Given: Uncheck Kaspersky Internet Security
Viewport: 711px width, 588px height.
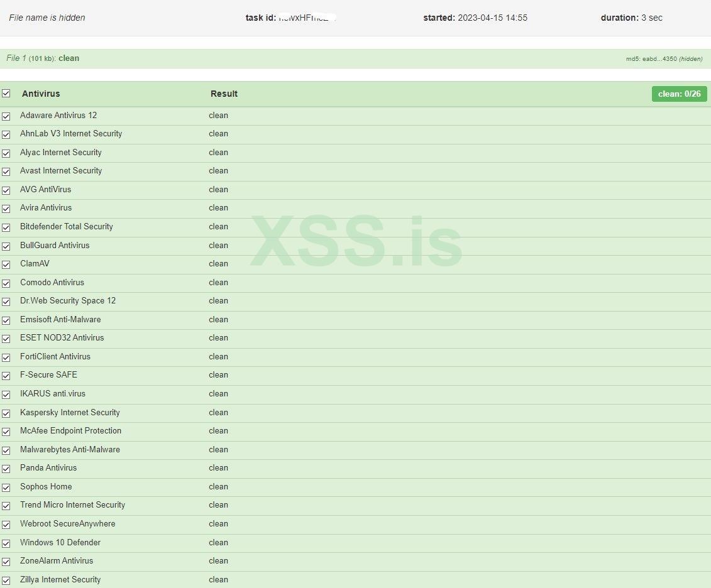Looking at the screenshot, I should (x=6, y=413).
